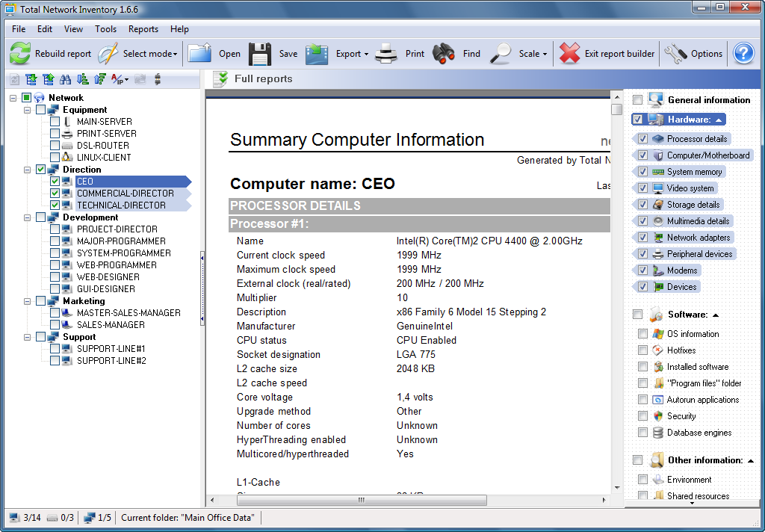Image resolution: width=765 pixels, height=532 pixels.
Task: Click the MAIN-SERVER tower icon
Action: 66,122
